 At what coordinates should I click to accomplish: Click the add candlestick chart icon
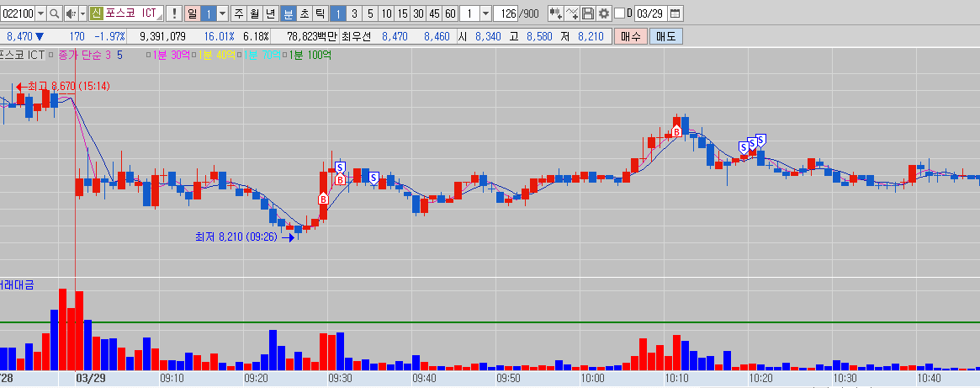[x=555, y=13]
